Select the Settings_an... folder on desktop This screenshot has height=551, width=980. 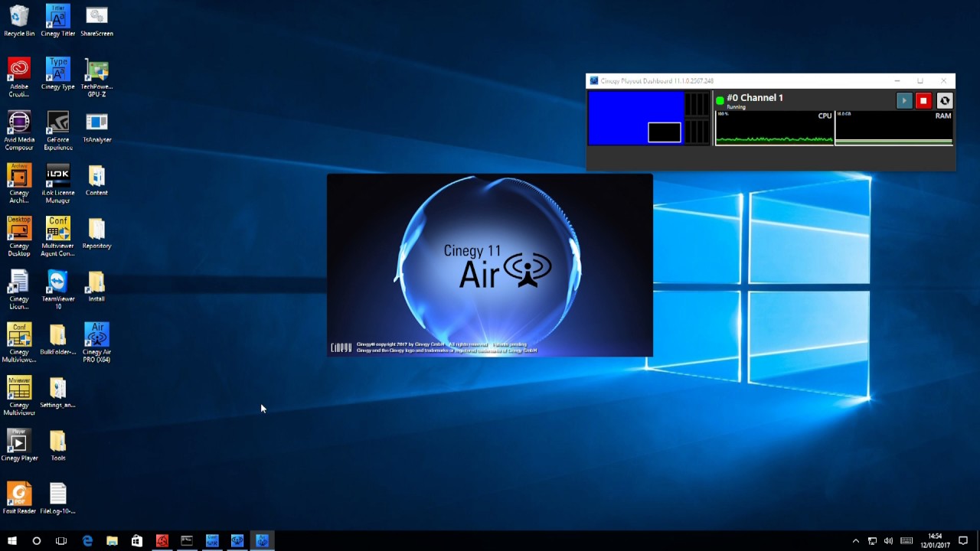tap(58, 393)
